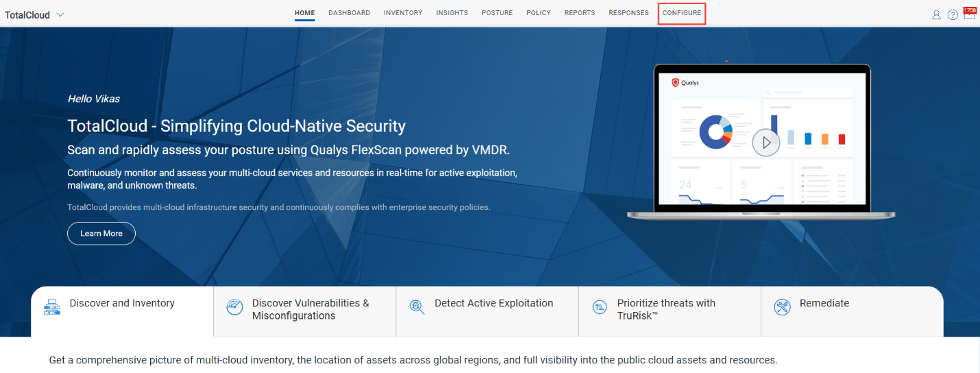The height and width of the screenshot is (373, 980).
Task: Open notifications icon with 1758 badge
Action: [x=969, y=13]
